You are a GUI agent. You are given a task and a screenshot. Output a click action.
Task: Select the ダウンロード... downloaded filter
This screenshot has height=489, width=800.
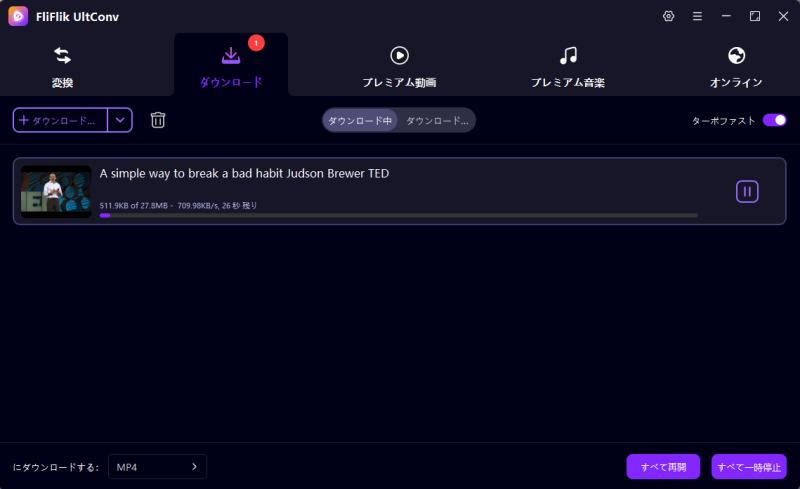[x=437, y=121]
